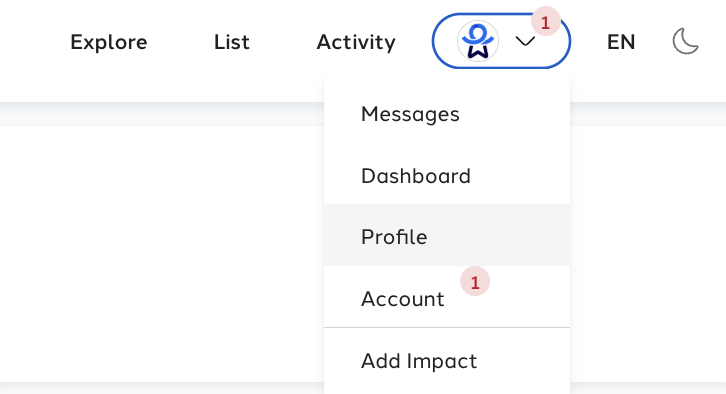Click the blue-outlined user menu pill button
This screenshot has height=394, width=726.
501,41
